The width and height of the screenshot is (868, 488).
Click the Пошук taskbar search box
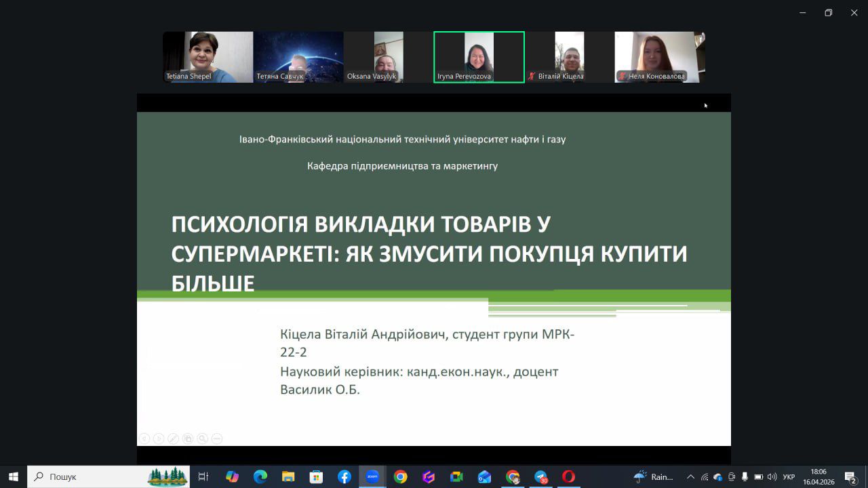[x=108, y=476]
